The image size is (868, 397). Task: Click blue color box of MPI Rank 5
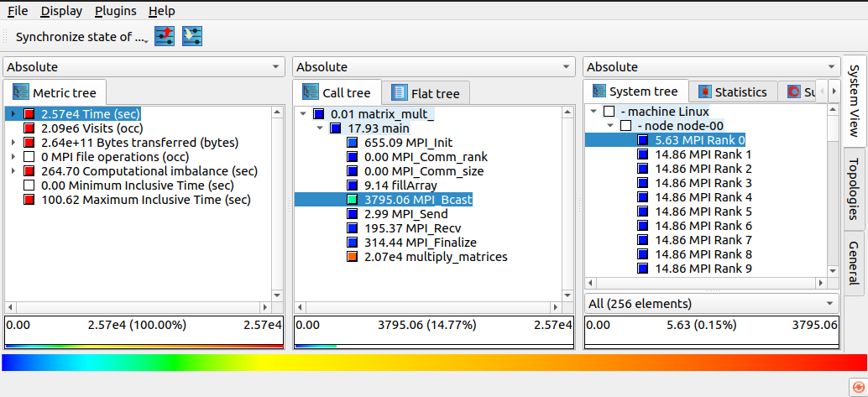(x=642, y=212)
